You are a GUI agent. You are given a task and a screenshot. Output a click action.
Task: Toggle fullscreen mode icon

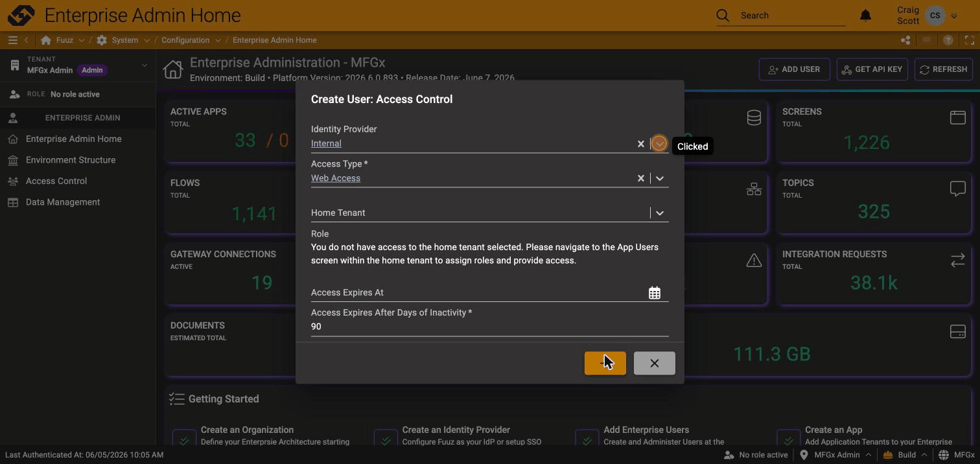[x=970, y=40]
